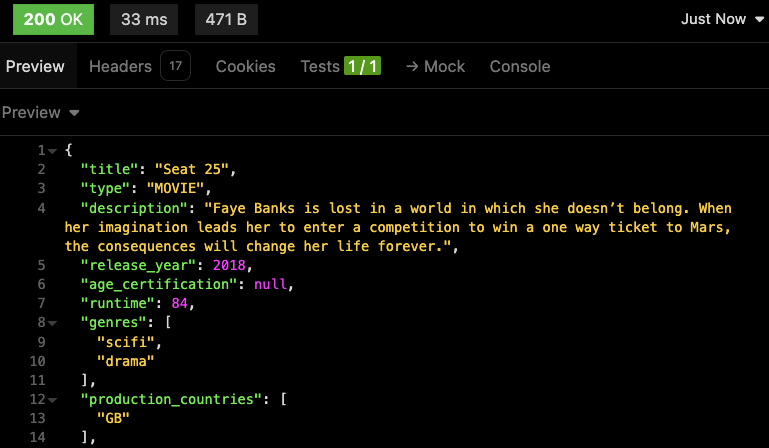Click the arrow icon beside Mock
Screen dimensions: 769x448
(412, 66)
